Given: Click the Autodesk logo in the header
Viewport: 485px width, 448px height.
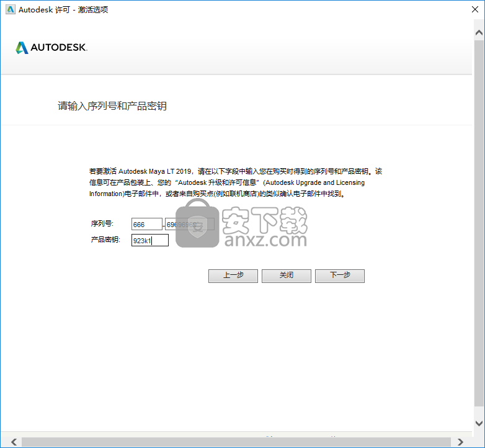Looking at the screenshot, I should [x=51, y=47].
